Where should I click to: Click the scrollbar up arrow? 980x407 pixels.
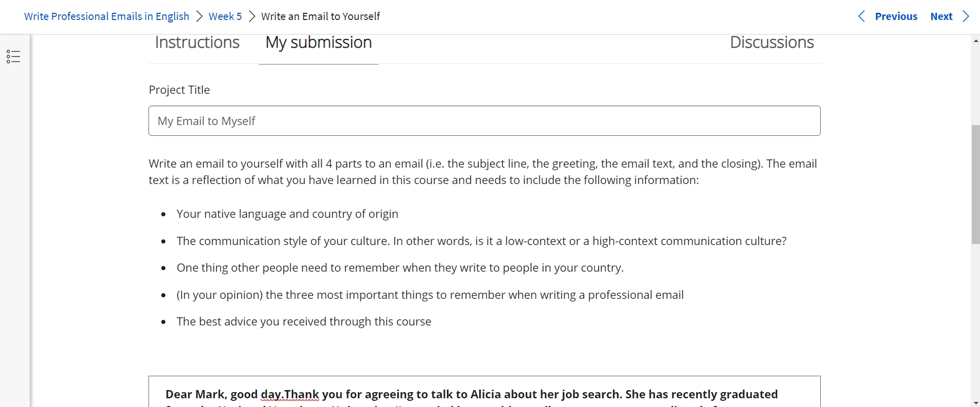click(x=975, y=40)
